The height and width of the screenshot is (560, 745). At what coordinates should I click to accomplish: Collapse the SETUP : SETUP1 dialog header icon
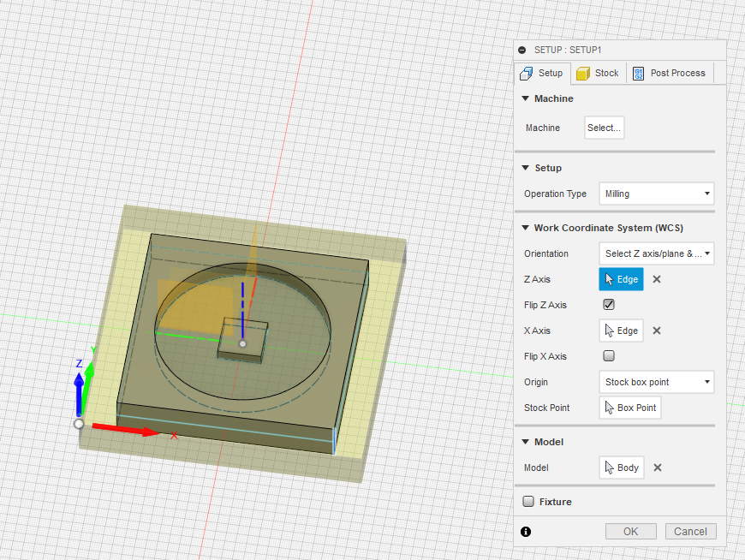pos(522,50)
